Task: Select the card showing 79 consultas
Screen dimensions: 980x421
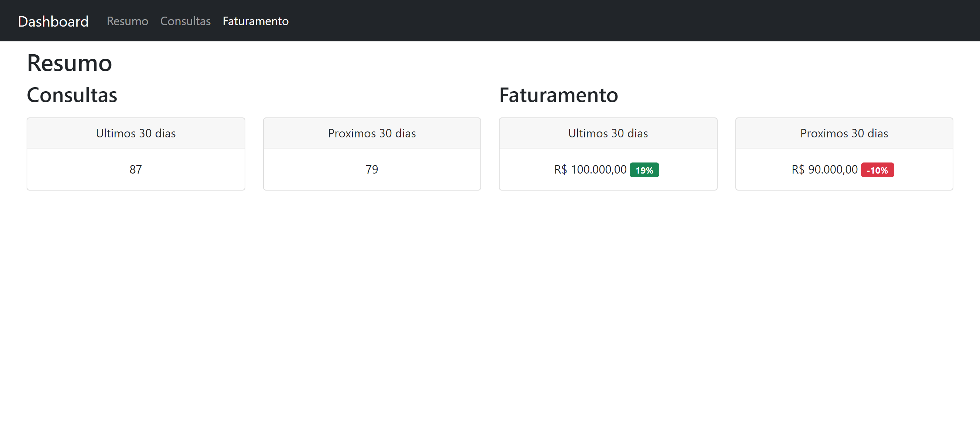Action: coord(372,154)
